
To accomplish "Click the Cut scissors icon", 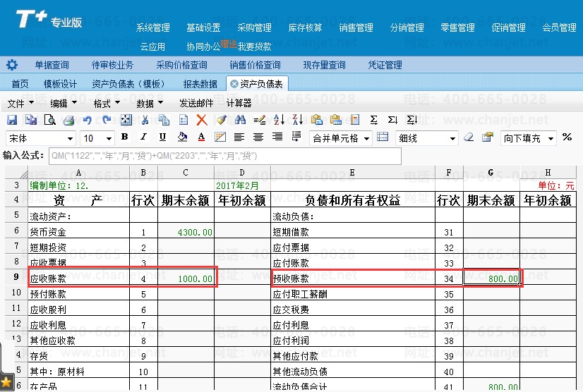I will pos(145,120).
